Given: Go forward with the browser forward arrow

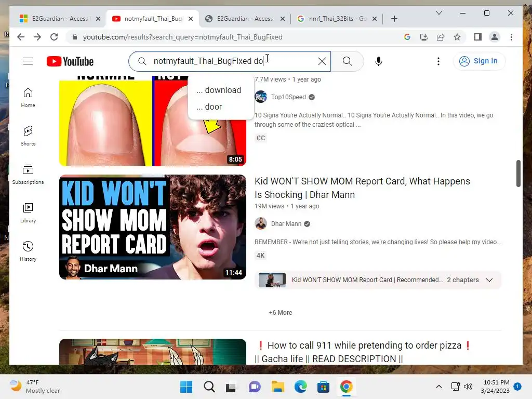Looking at the screenshot, I should [x=37, y=37].
